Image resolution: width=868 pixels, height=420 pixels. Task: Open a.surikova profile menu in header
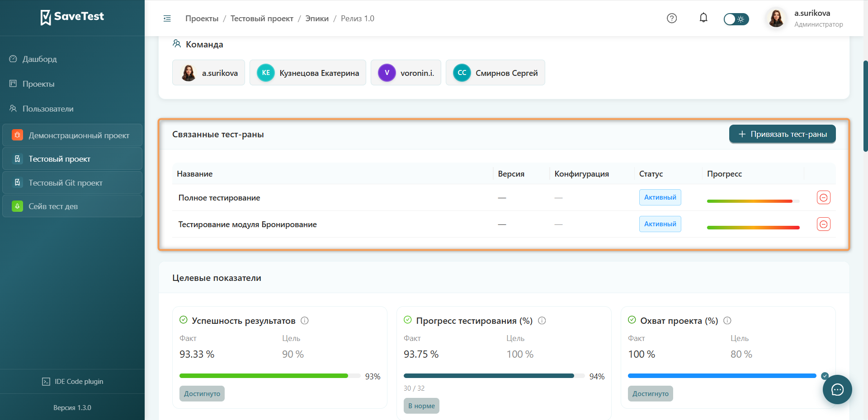click(805, 19)
